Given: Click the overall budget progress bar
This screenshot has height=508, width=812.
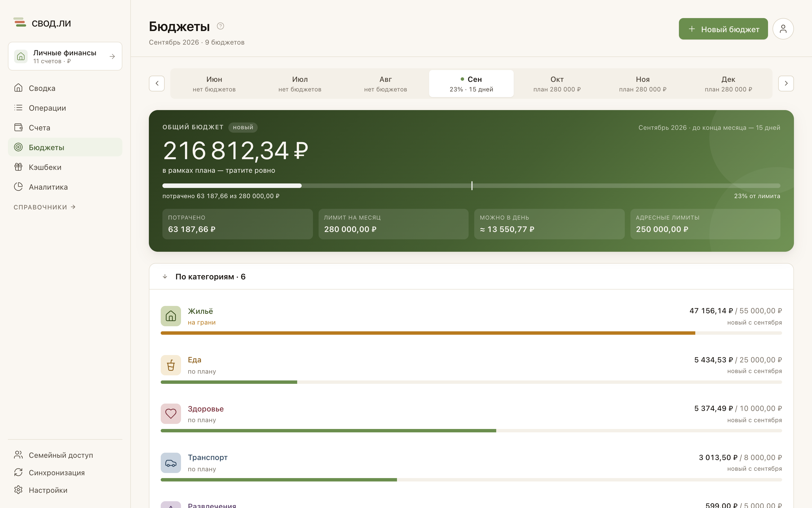Looking at the screenshot, I should (x=471, y=186).
